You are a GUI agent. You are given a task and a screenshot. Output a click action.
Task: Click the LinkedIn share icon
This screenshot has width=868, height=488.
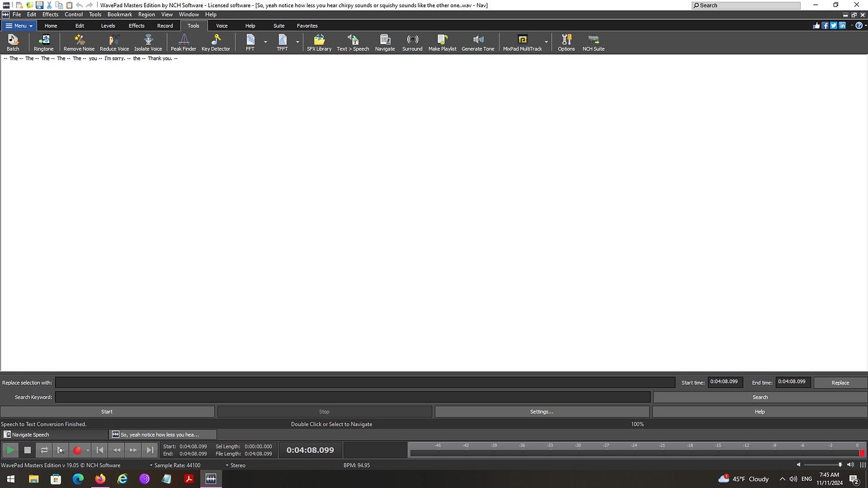tap(842, 26)
